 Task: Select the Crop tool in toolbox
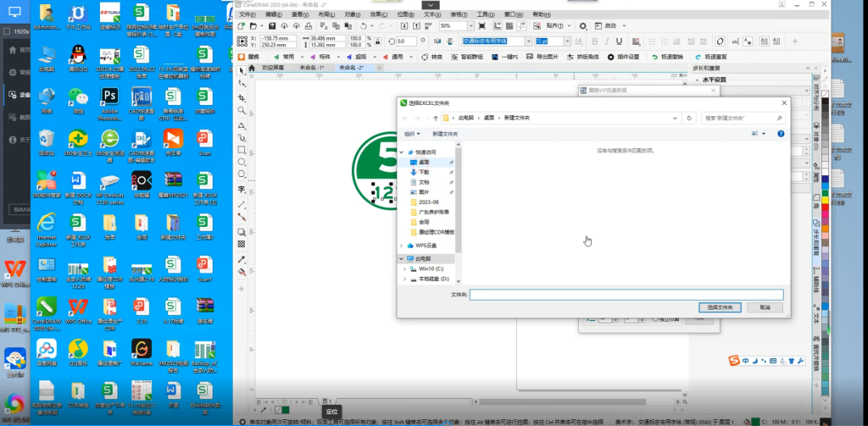click(242, 98)
